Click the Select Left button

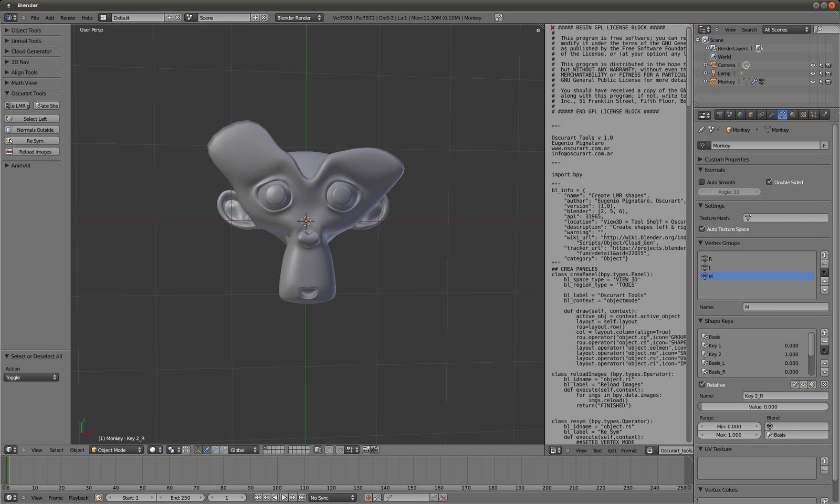tap(32, 119)
